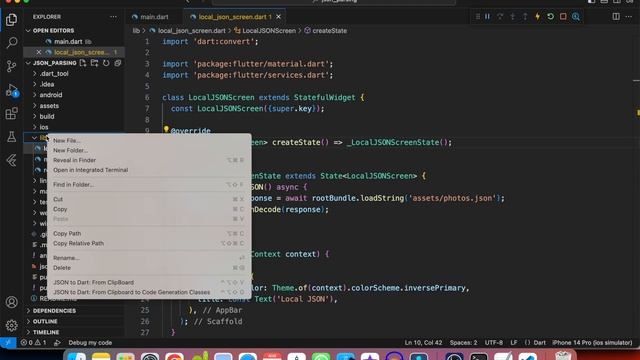The height and width of the screenshot is (360, 640).
Task: Choose Copy Relative Path from context menu
Action: [149, 243]
